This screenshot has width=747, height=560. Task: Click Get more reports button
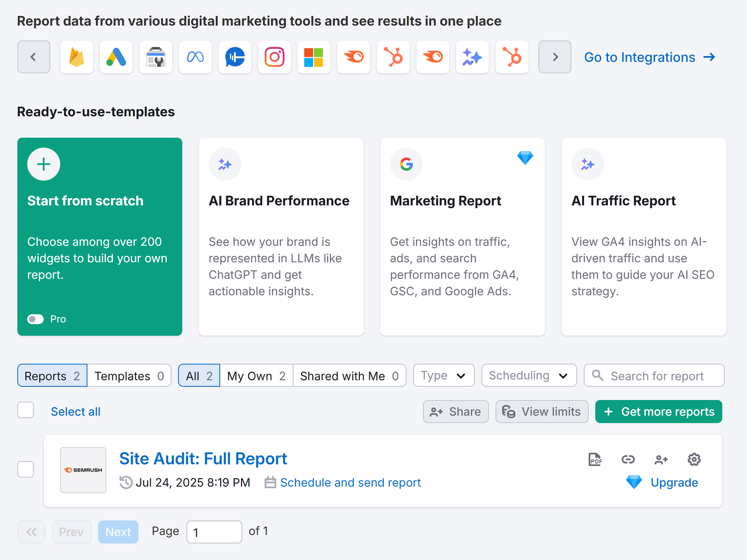[658, 411]
